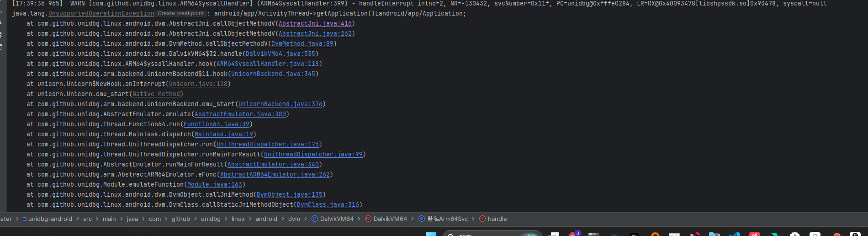
Task: Open DvmClass.java:316 link
Action: 328,205
